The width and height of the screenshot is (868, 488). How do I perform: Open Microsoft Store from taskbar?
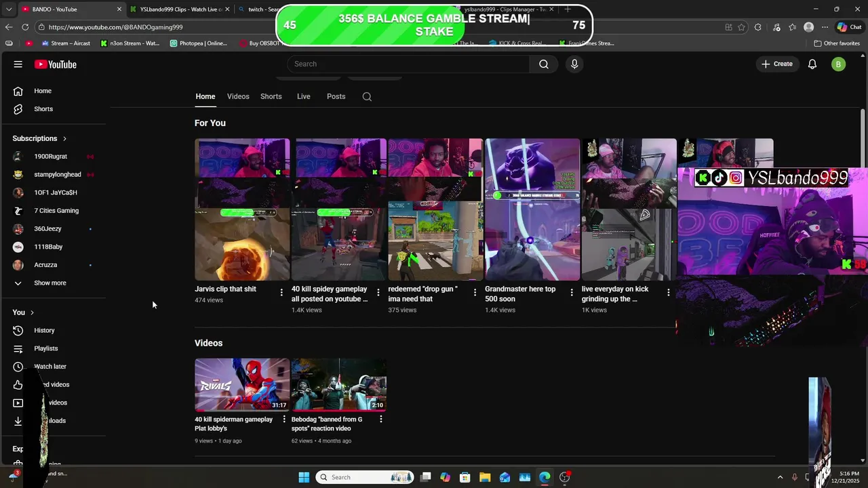tap(465, 477)
